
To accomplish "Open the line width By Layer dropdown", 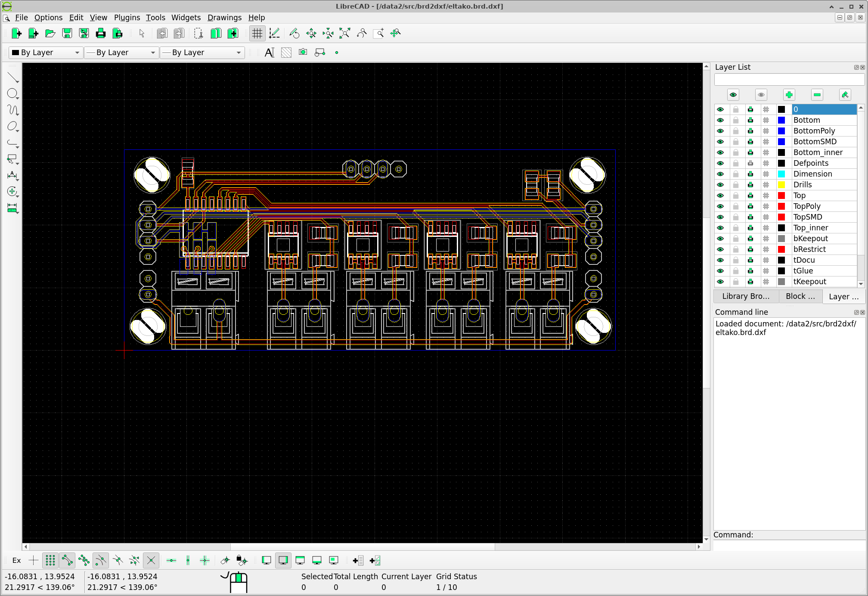I will [121, 53].
